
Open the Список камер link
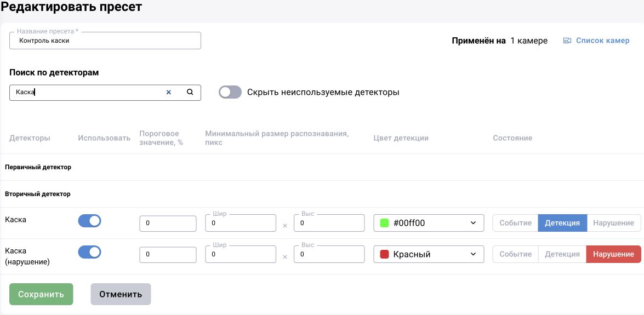(x=602, y=40)
